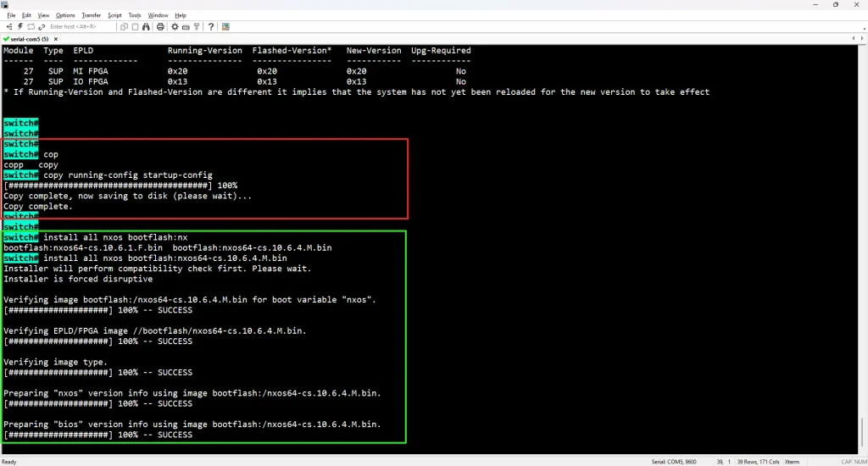Select the serial-com5 (5) session tab
The image size is (868, 466).
[x=31, y=39]
